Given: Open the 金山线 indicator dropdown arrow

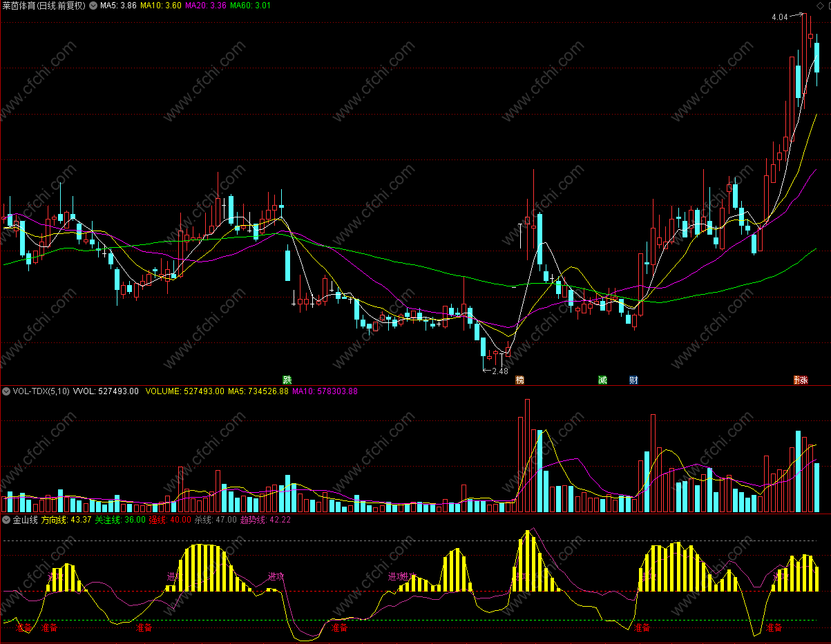Looking at the screenshot, I should click(x=6, y=520).
